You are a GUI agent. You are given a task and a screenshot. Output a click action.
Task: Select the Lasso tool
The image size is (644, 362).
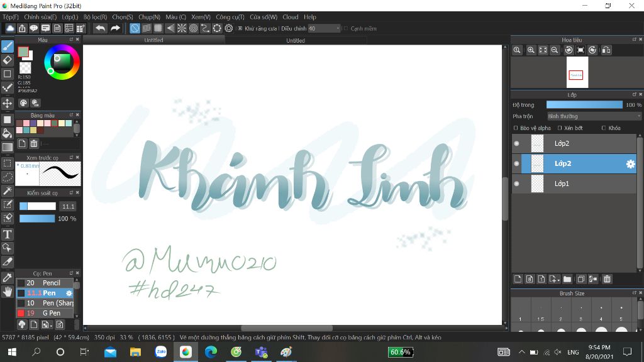(8, 177)
